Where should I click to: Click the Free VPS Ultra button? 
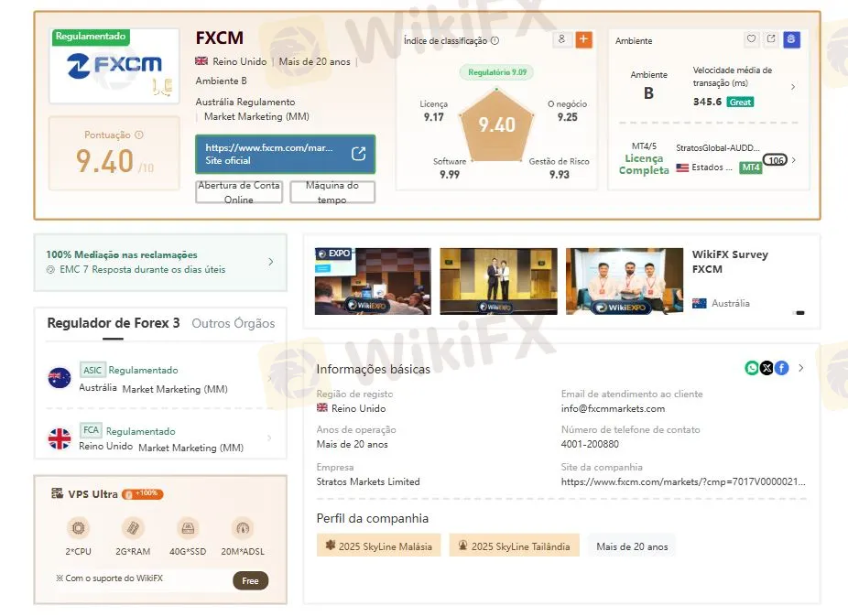(250, 581)
